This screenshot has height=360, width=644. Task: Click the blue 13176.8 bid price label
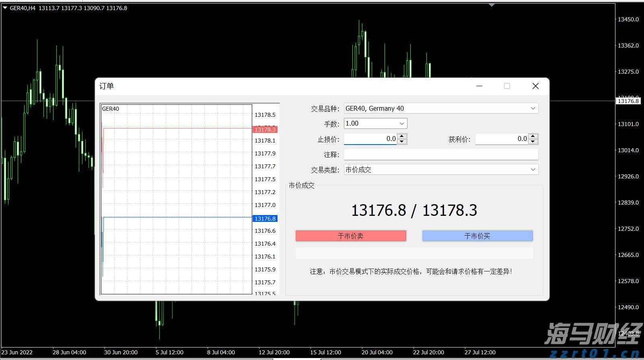pos(265,219)
